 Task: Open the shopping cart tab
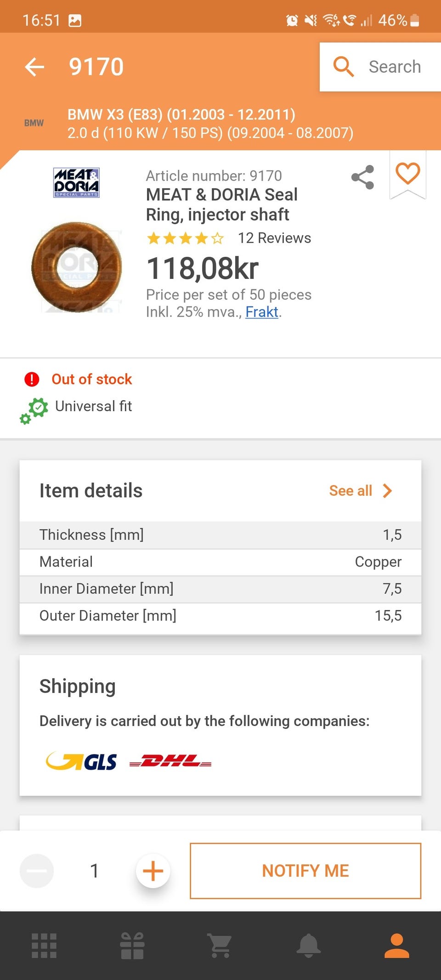pyautogui.click(x=220, y=946)
